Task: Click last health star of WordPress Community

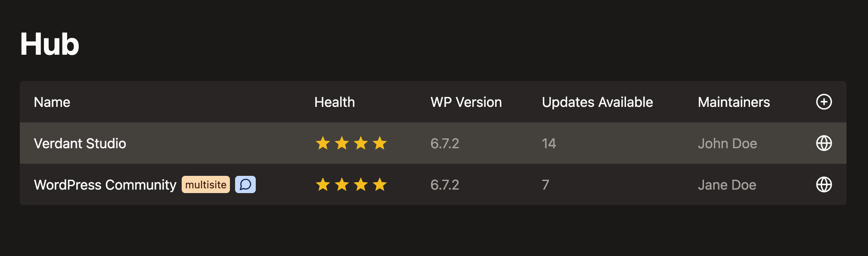Action: (380, 184)
